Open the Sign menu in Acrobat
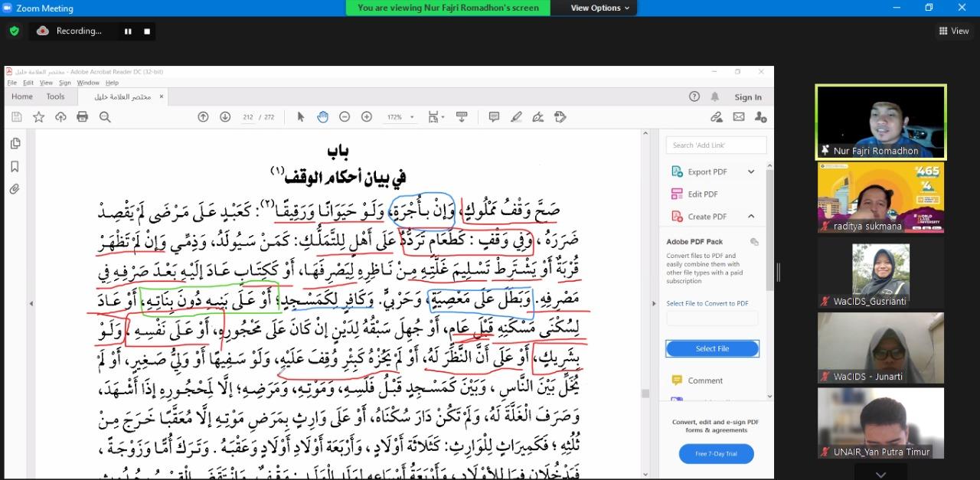Screen dimensions: 980x480 (65, 83)
